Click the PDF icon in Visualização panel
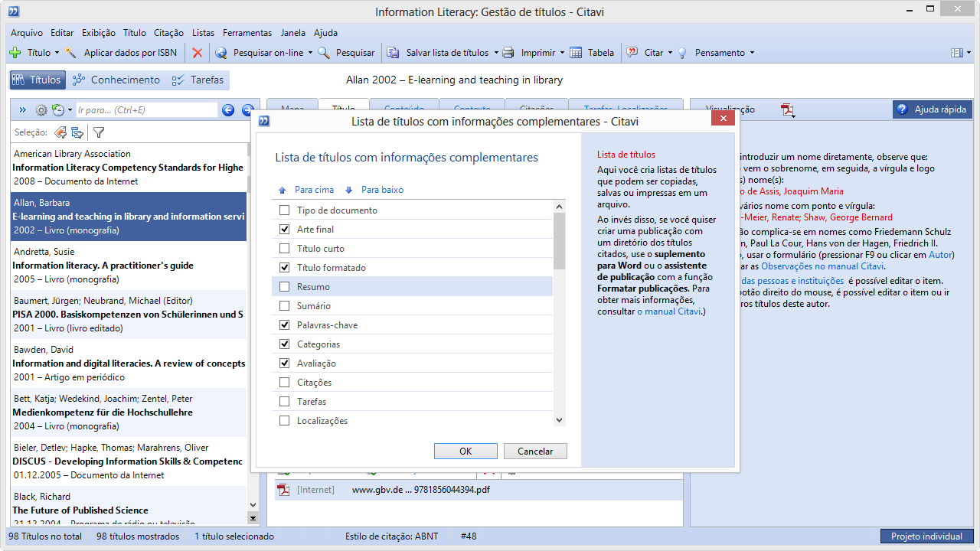This screenshot has height=551, width=980. click(x=788, y=110)
